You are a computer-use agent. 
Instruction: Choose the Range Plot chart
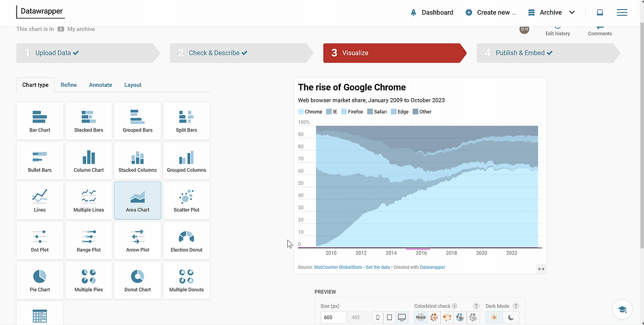point(89,240)
